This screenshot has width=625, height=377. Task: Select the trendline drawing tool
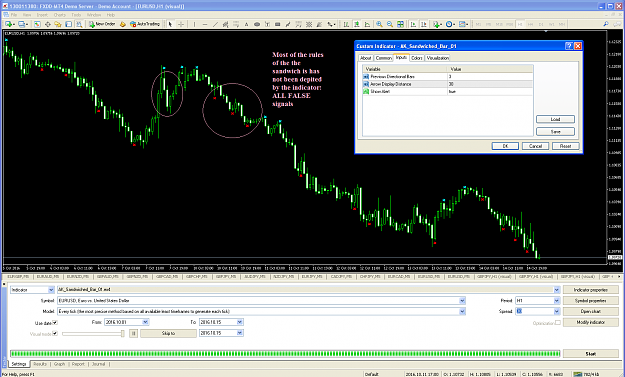tap(215, 24)
